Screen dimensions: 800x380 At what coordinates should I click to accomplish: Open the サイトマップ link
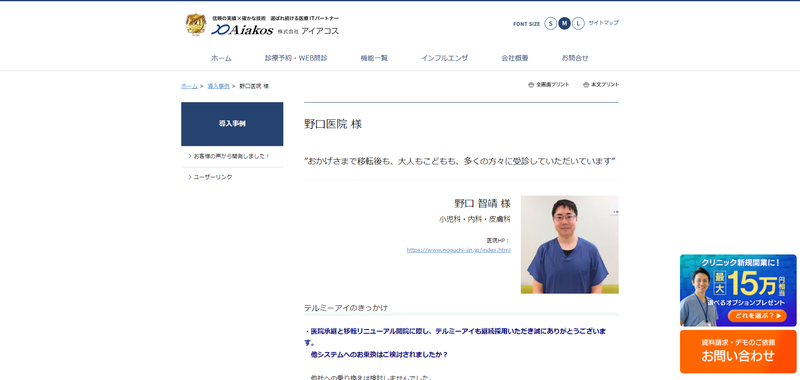click(604, 23)
